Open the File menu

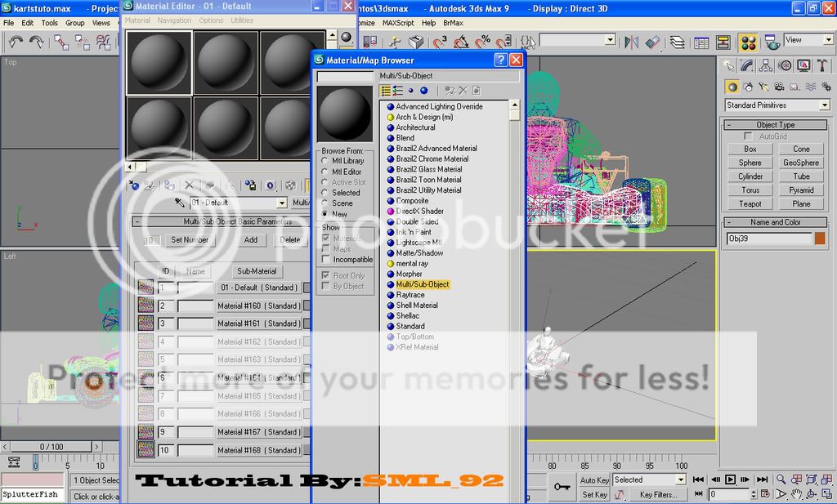pos(8,23)
